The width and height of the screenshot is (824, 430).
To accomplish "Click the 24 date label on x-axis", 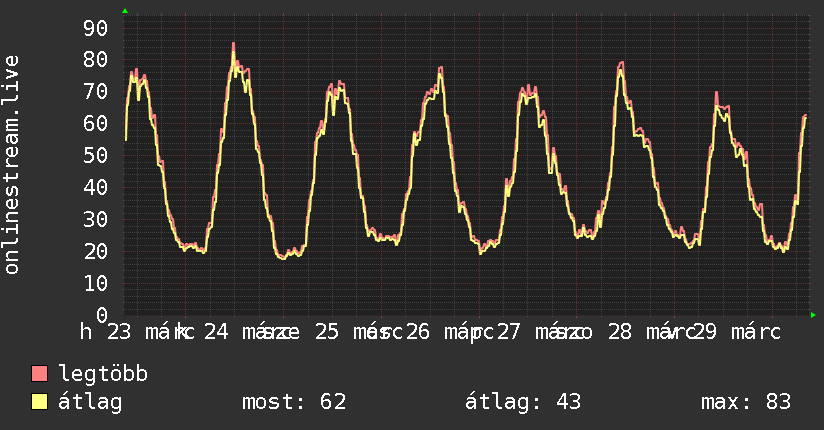I will (216, 332).
